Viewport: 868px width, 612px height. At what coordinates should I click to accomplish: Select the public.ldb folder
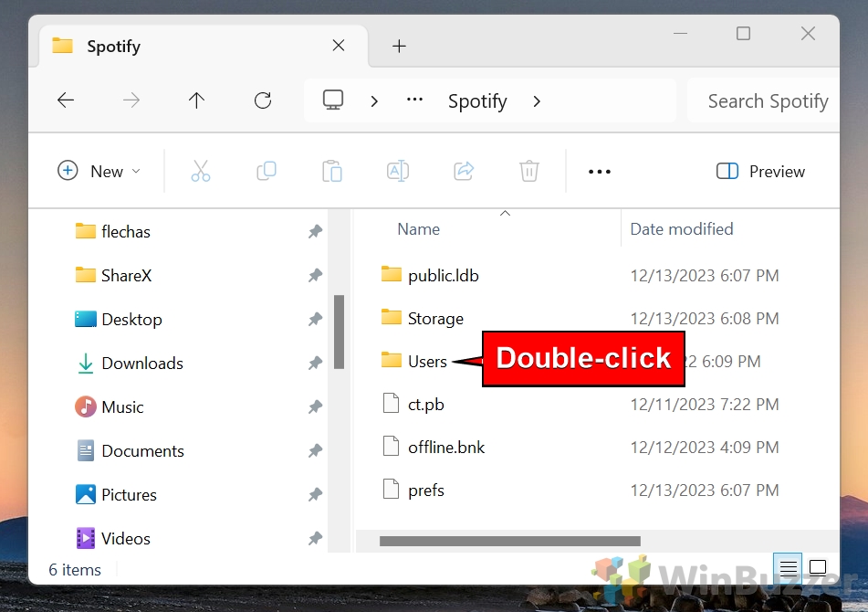point(443,275)
